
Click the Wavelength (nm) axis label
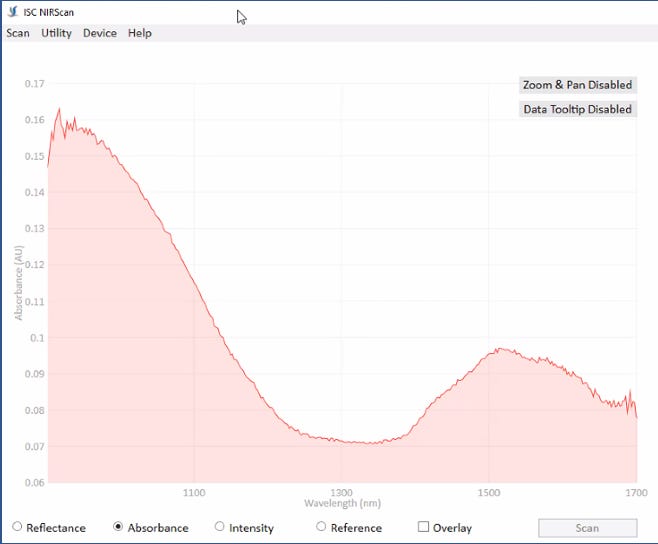click(x=342, y=503)
